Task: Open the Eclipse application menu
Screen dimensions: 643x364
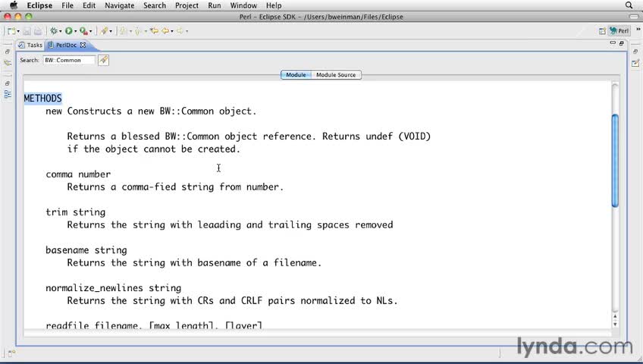Action: pos(39,5)
